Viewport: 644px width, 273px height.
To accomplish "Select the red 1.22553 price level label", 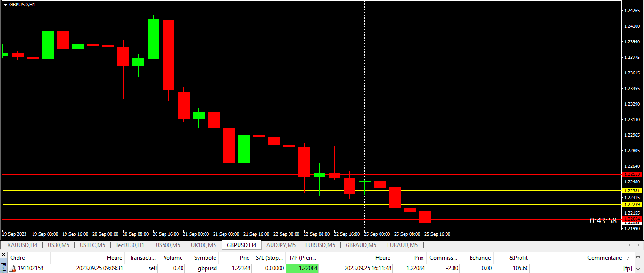I will coord(632,174).
